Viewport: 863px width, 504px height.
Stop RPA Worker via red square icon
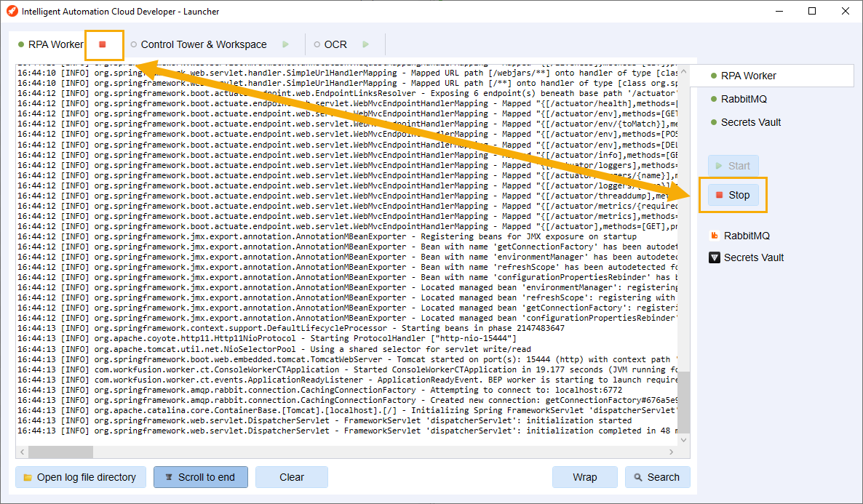(103, 44)
